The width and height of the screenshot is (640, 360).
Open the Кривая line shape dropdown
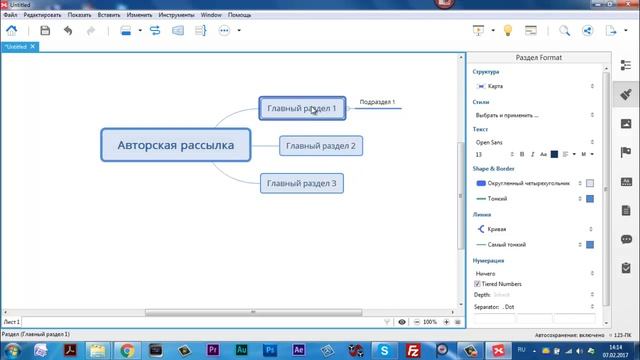(x=535, y=229)
